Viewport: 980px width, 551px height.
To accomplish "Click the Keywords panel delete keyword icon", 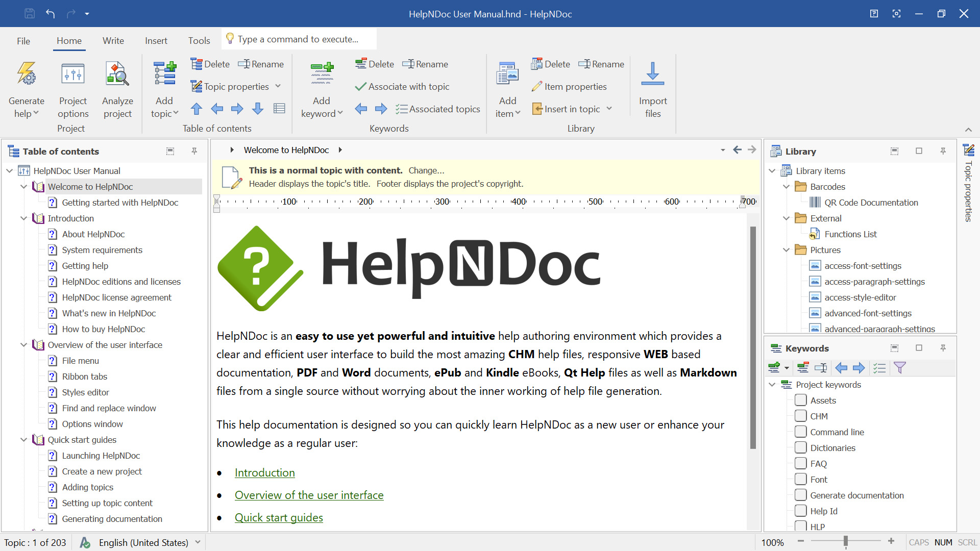I will click(x=803, y=368).
